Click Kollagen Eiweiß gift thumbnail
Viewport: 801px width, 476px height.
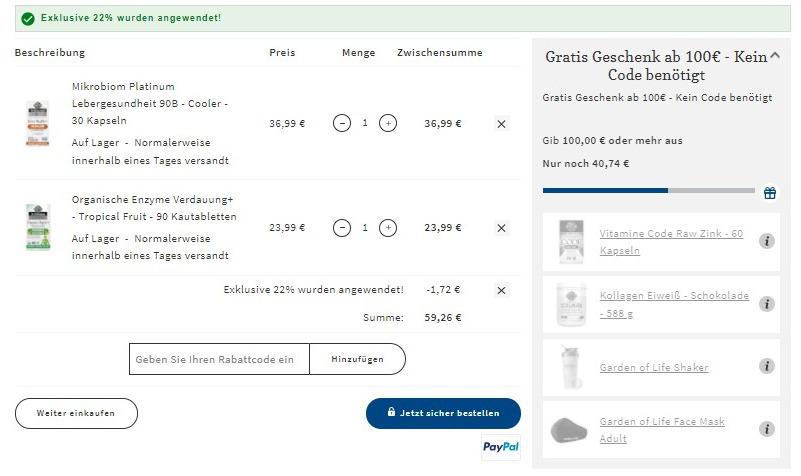pyautogui.click(x=571, y=304)
